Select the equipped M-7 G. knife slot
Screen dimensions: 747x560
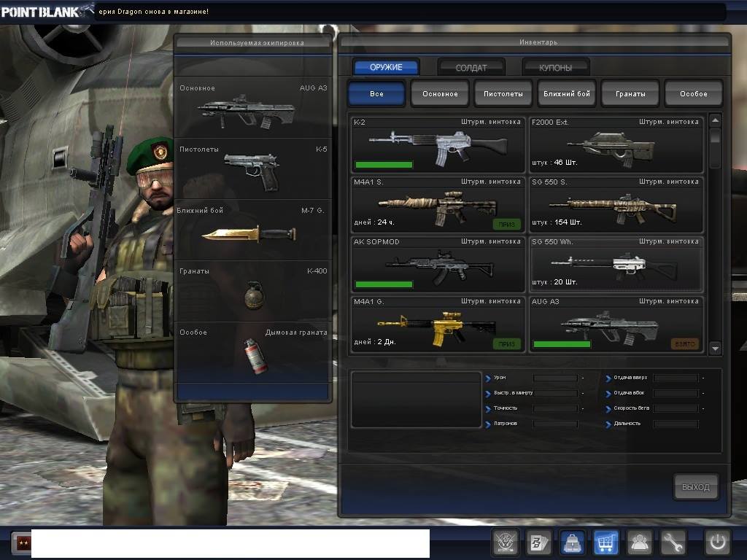click(x=253, y=230)
